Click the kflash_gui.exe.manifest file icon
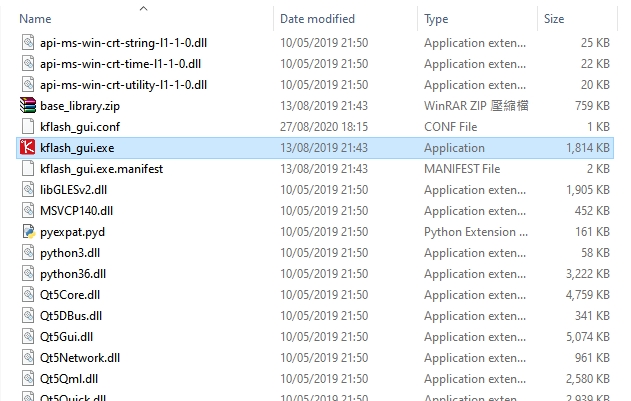The width and height of the screenshot is (631, 401). [x=27, y=169]
